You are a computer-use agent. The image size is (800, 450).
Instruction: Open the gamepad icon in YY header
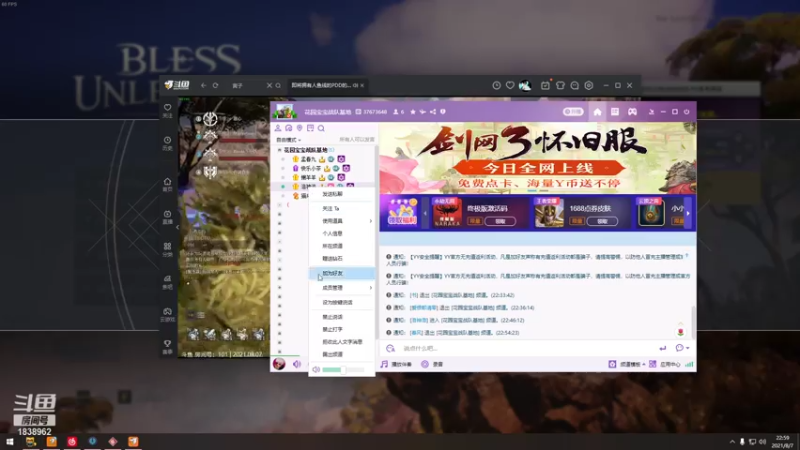pos(633,112)
